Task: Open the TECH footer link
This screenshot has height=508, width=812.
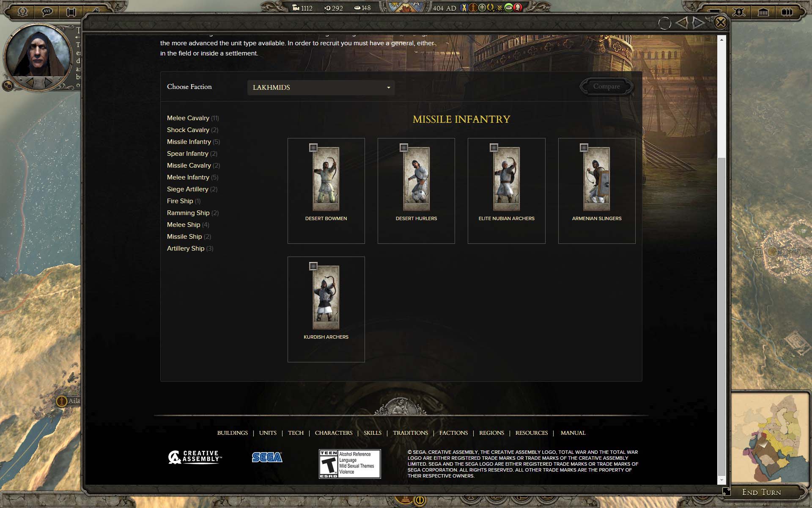Action: 296,433
